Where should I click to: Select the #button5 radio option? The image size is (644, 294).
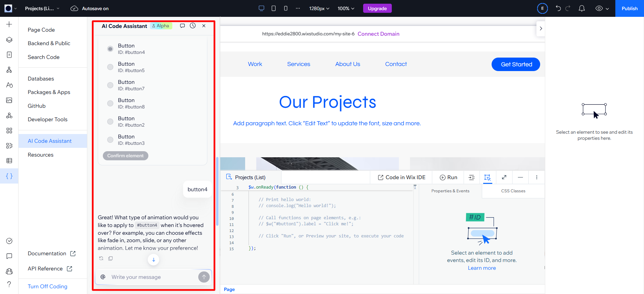pos(110,67)
